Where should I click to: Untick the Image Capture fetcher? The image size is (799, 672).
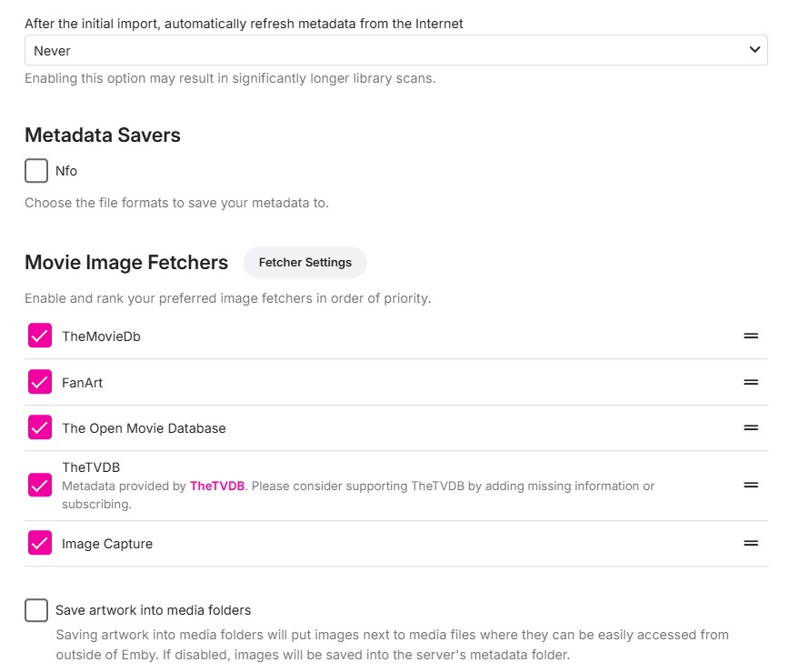40,544
